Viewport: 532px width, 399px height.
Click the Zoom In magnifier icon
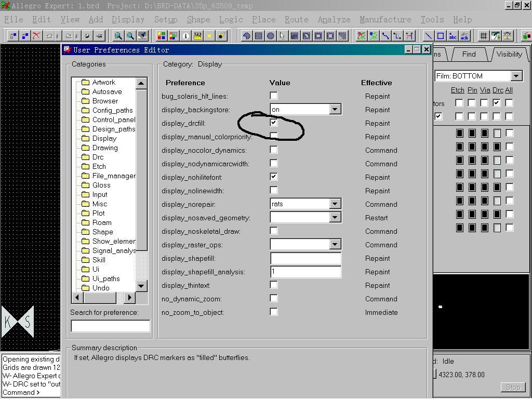130,36
